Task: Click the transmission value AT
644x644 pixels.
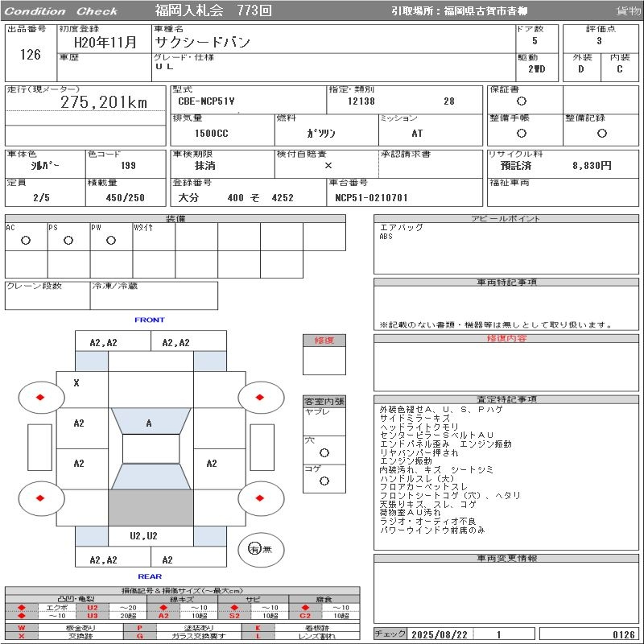Action: tap(417, 133)
